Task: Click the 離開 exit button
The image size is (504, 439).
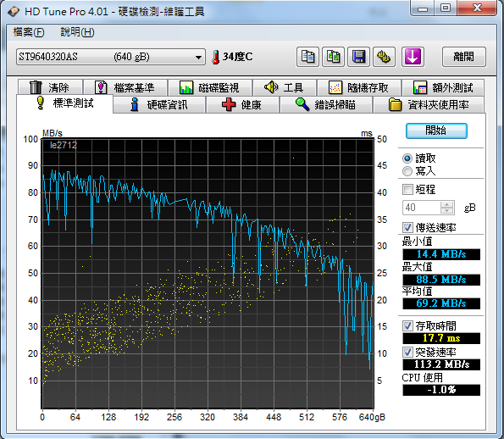Action: coord(464,57)
